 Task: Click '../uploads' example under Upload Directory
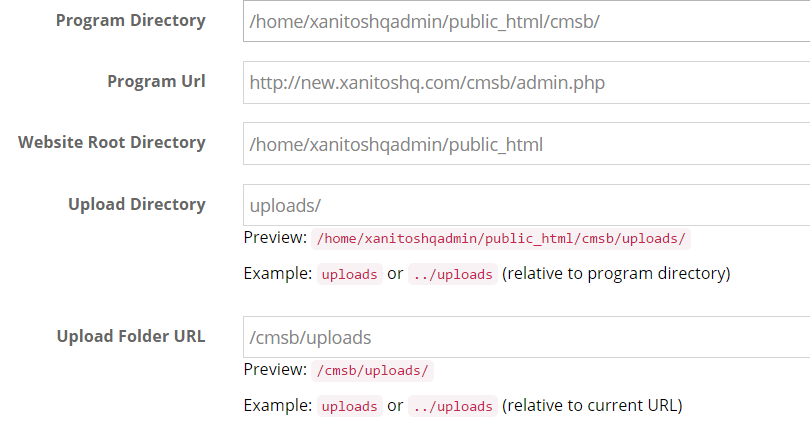click(452, 275)
